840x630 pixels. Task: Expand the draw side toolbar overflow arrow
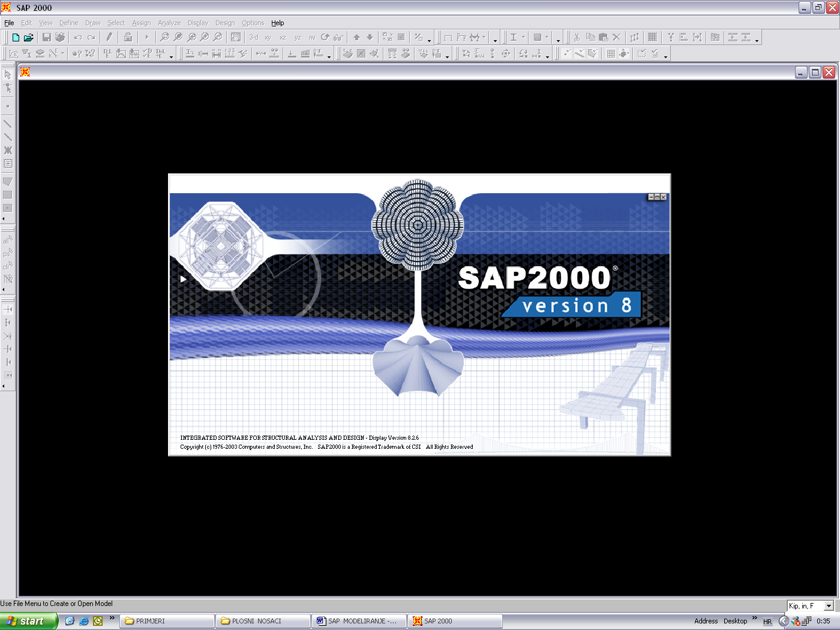(x=4, y=218)
